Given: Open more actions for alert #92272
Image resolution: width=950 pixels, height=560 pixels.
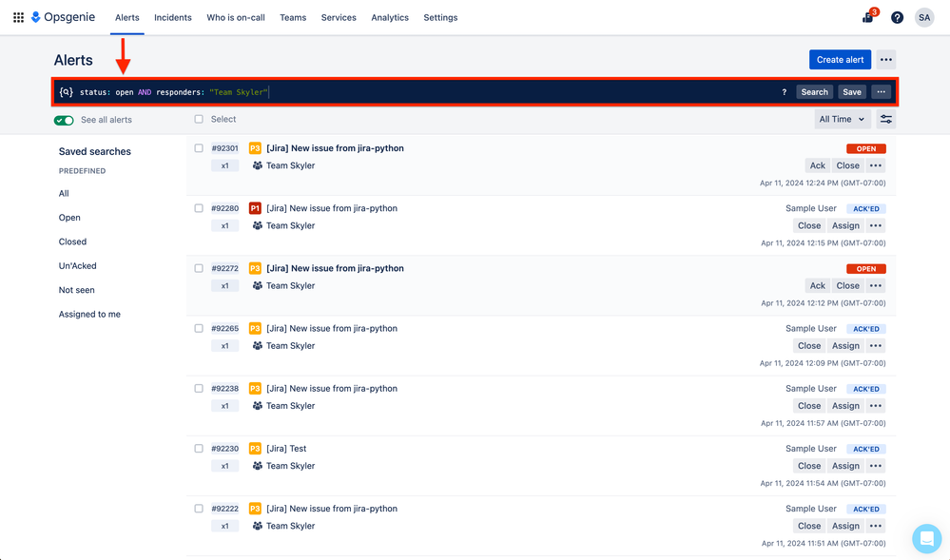Looking at the screenshot, I should point(876,285).
